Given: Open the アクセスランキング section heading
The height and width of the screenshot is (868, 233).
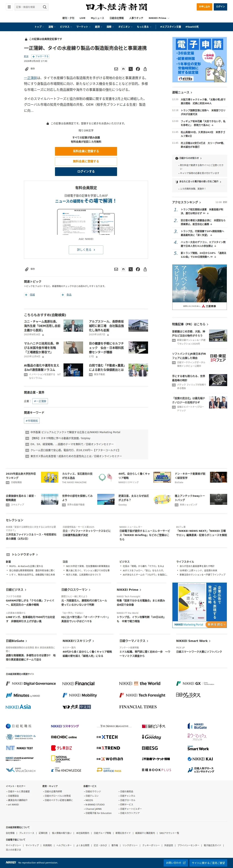Looking at the screenshot, I should coord(187,202).
